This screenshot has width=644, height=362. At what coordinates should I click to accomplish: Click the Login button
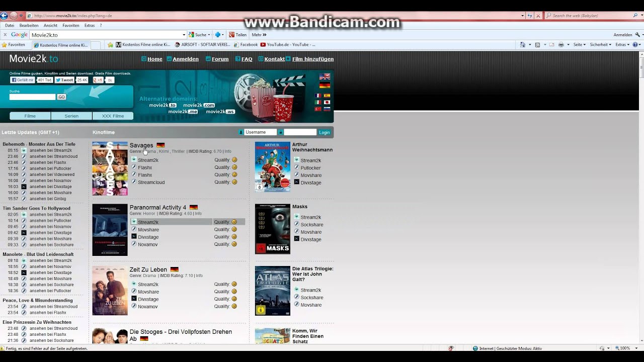(325, 132)
